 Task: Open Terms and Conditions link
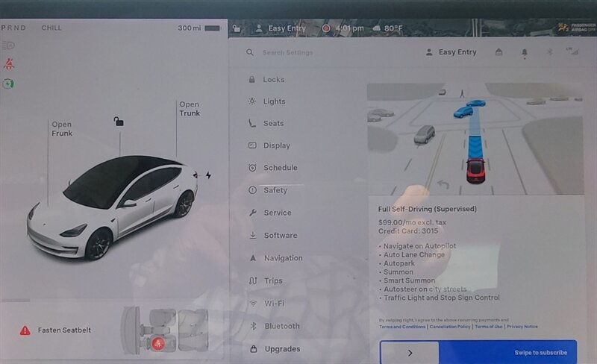click(x=402, y=327)
